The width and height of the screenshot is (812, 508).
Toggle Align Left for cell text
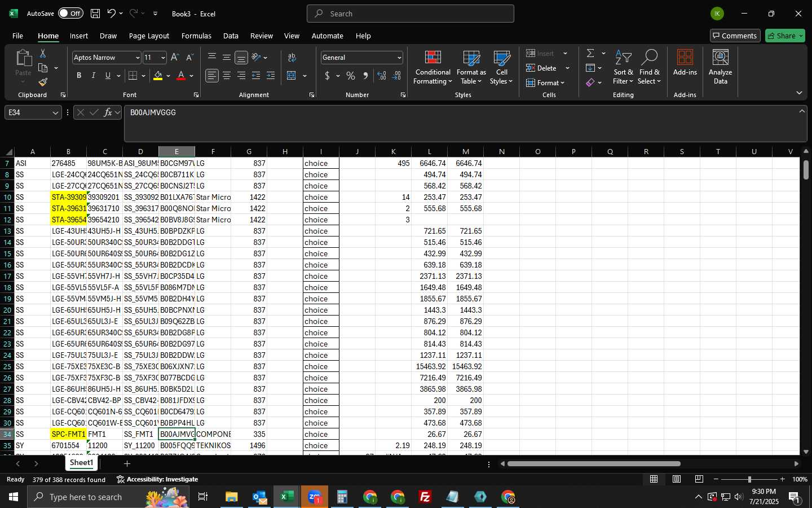[x=212, y=76]
